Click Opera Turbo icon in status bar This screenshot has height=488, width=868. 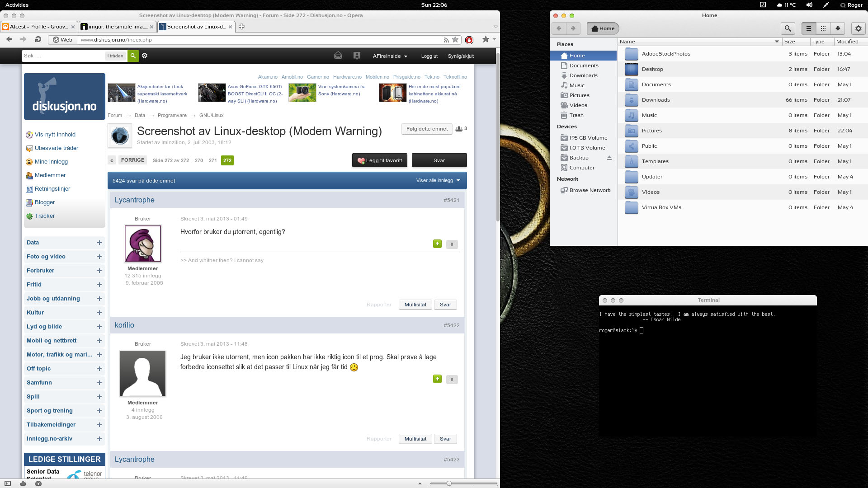[x=38, y=483]
